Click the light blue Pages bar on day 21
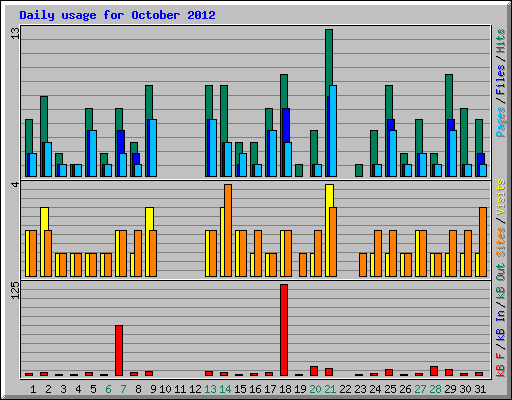The image size is (512, 400). [333, 131]
